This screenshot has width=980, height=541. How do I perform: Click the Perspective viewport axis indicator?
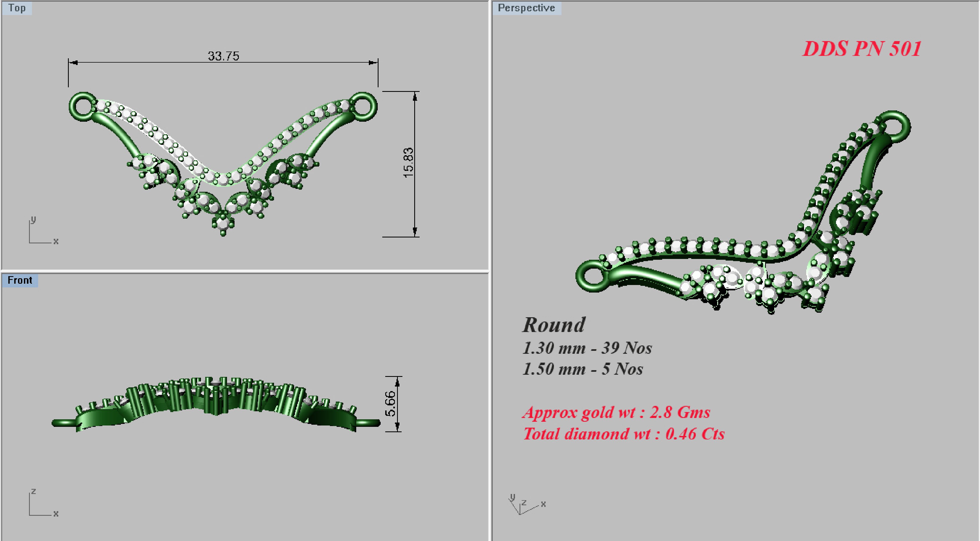527,504
